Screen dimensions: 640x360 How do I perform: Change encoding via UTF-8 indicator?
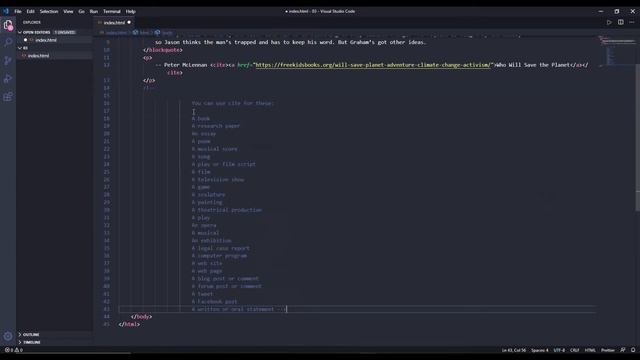[559, 350]
